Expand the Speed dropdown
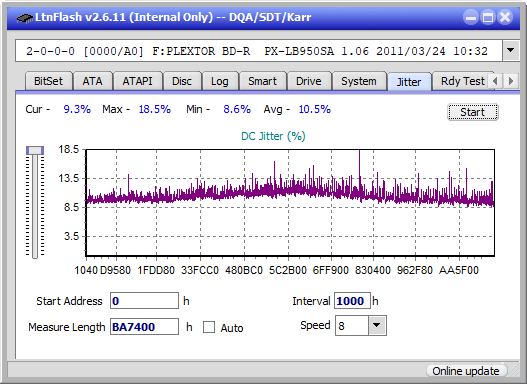The image size is (527, 384). tap(377, 325)
